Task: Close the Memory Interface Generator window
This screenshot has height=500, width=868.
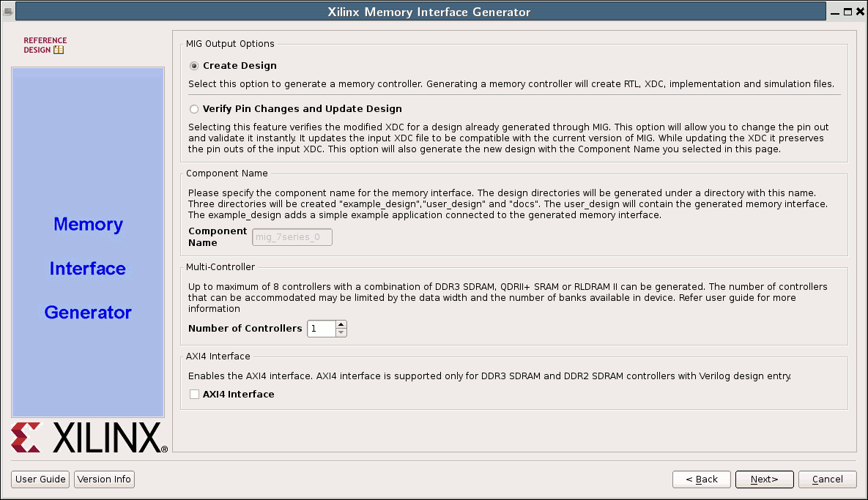Action: (860, 12)
